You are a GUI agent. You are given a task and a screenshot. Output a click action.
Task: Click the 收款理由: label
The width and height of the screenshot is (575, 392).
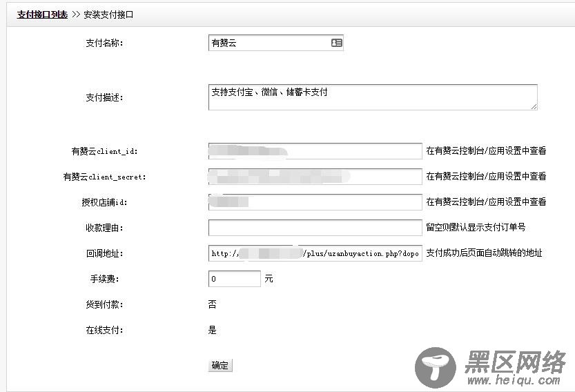click(x=104, y=228)
